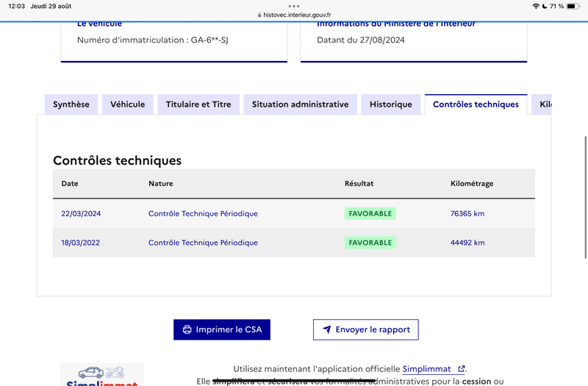Open the Synthèse tab
588x386 pixels.
[x=71, y=104]
